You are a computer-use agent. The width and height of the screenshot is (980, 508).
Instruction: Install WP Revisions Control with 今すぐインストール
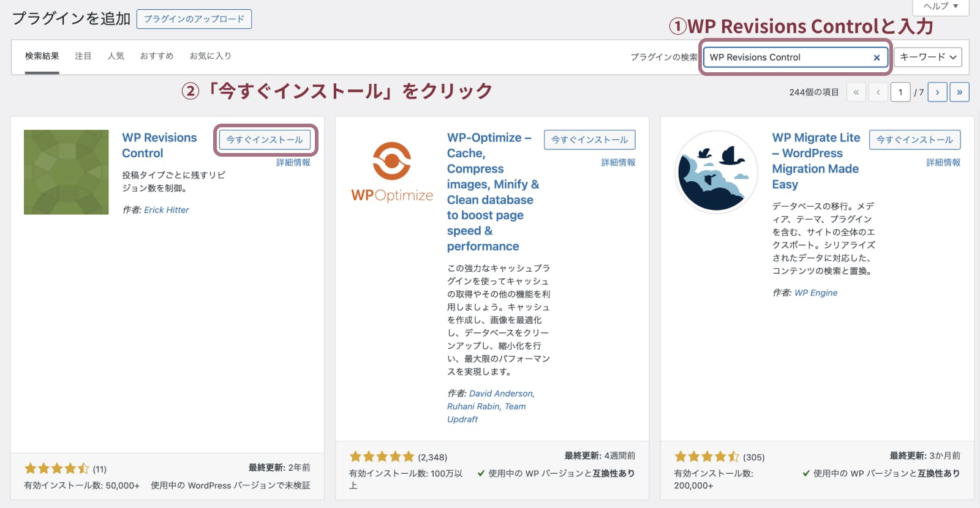265,140
